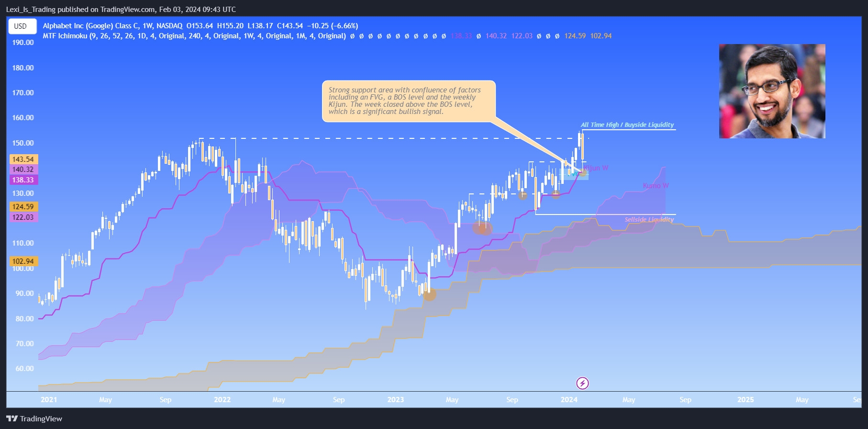Click the 190.00 price axis label

(x=23, y=43)
